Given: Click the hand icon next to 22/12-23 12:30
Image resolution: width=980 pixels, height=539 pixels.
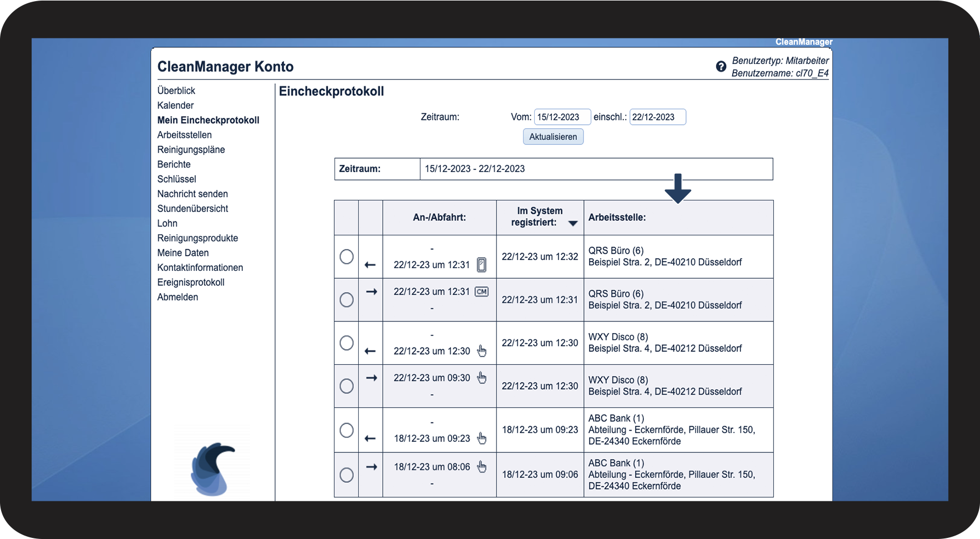Looking at the screenshot, I should pos(481,351).
